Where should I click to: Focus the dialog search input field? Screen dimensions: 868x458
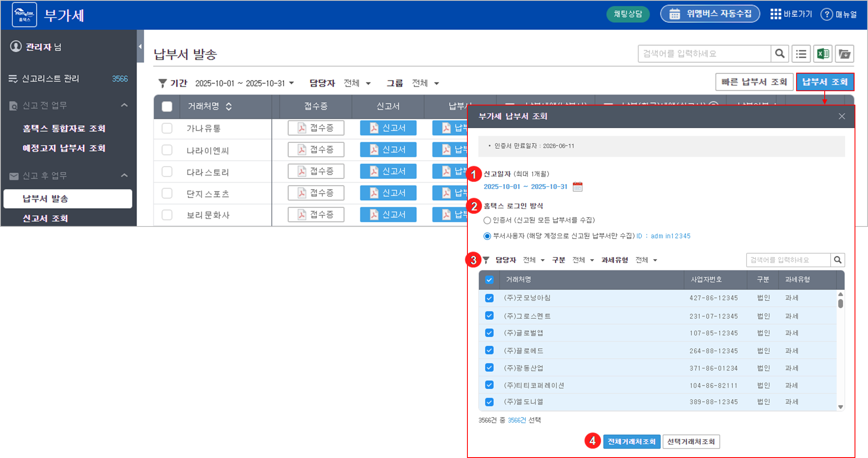tap(789, 260)
